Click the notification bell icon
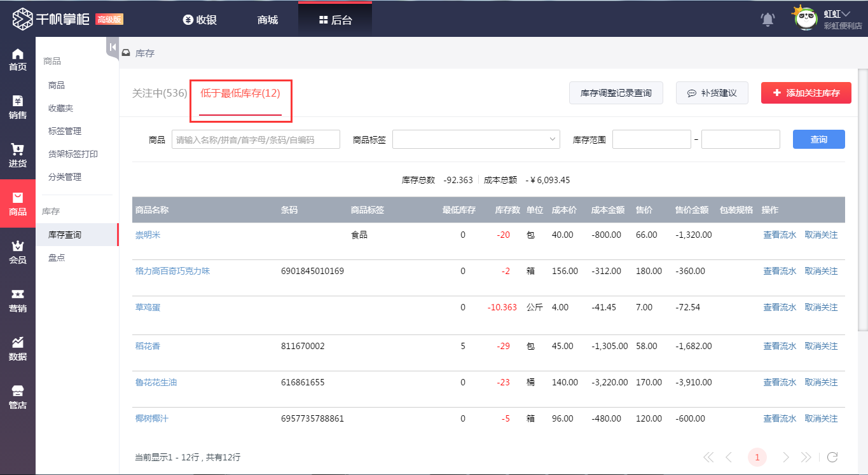868x475 pixels. pos(768,20)
